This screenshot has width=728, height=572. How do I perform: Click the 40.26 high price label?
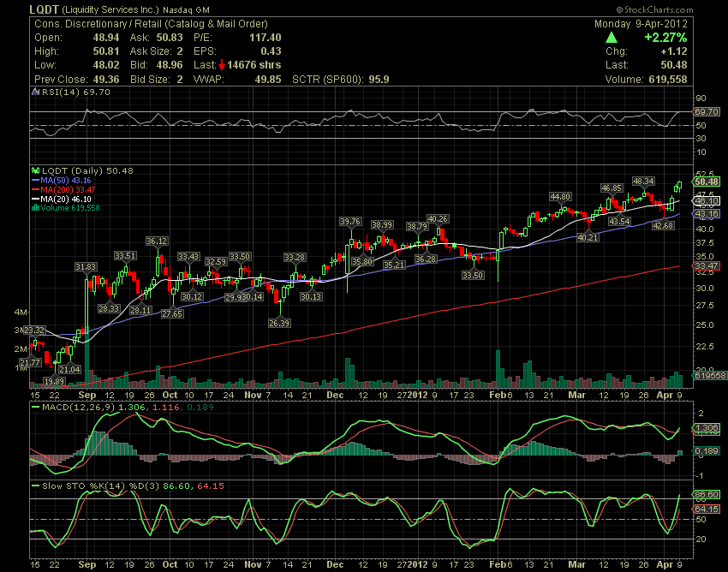438,218
